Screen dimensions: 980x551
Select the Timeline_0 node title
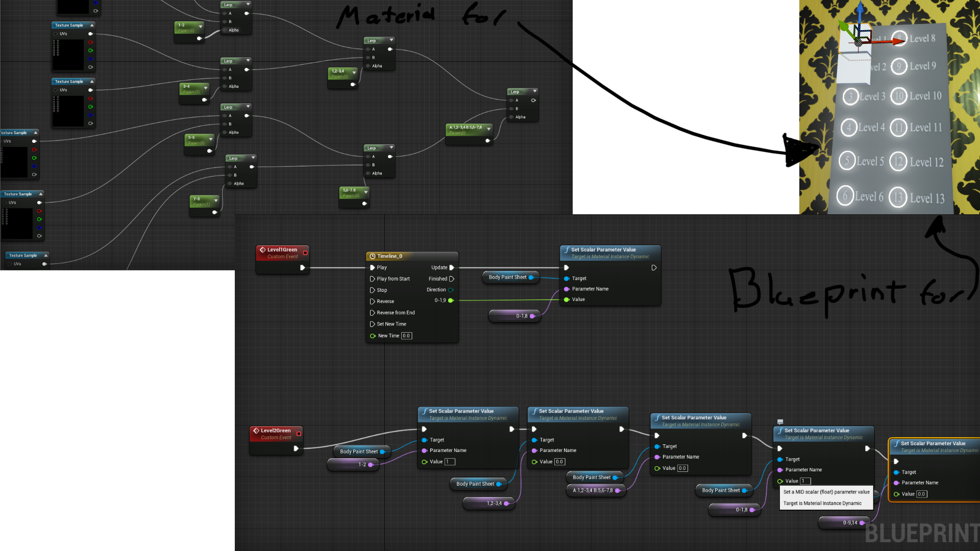click(x=389, y=256)
